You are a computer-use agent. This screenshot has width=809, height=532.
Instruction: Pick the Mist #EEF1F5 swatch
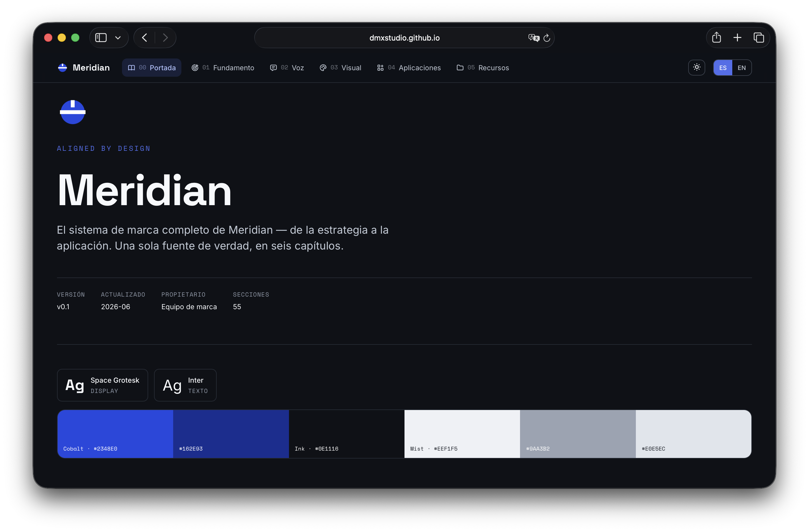point(462,434)
